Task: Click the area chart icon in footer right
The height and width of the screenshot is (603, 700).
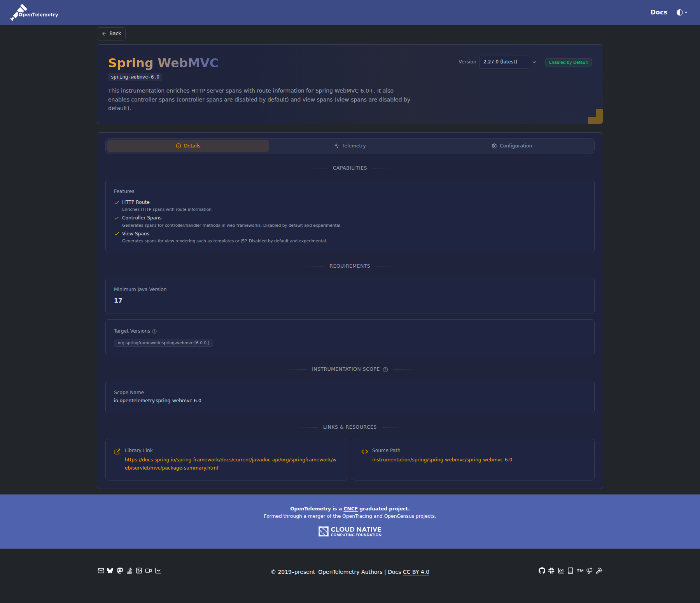Action: coord(561,571)
